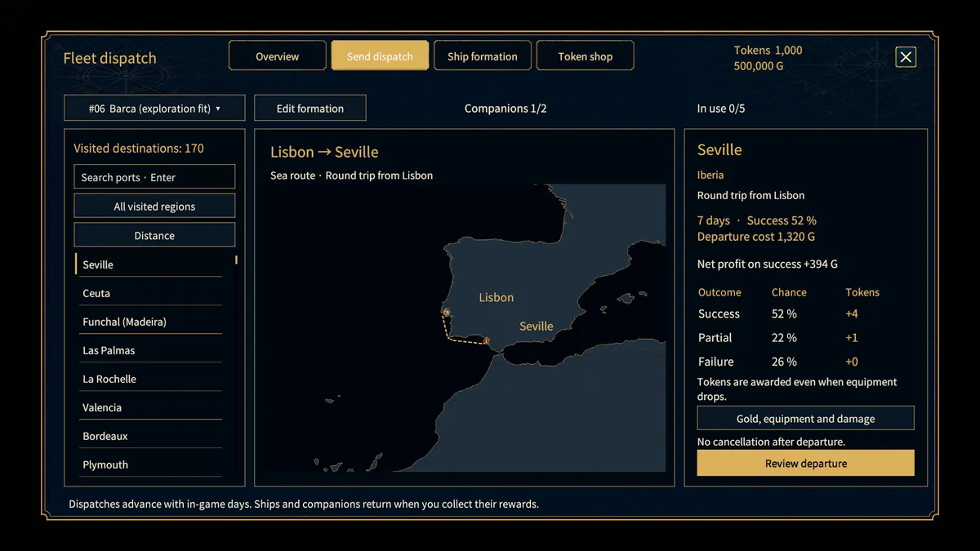Click the Fleet dispatch title
The height and width of the screenshot is (551, 980).
click(x=109, y=58)
